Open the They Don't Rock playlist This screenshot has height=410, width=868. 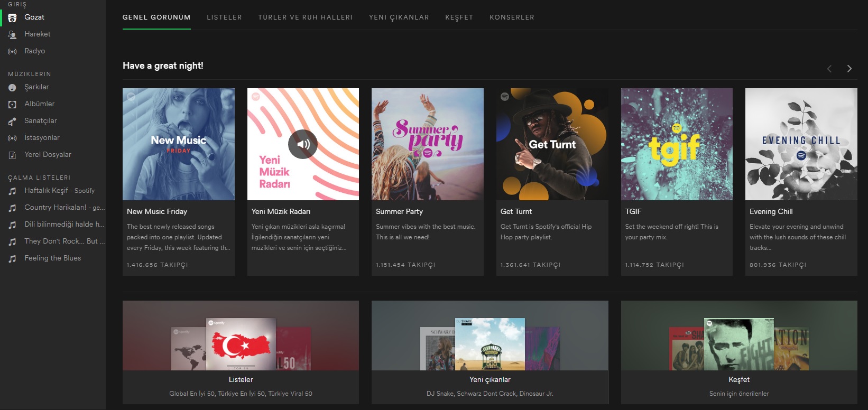[64, 241]
